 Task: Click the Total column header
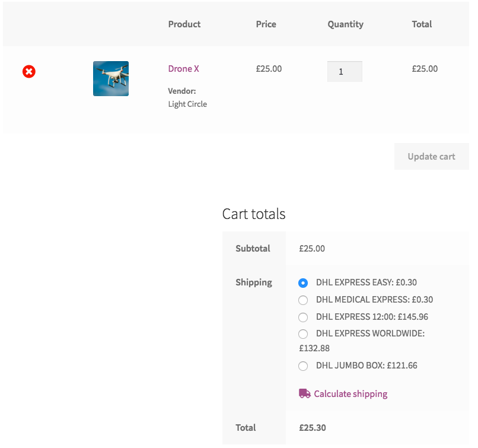[x=422, y=24]
